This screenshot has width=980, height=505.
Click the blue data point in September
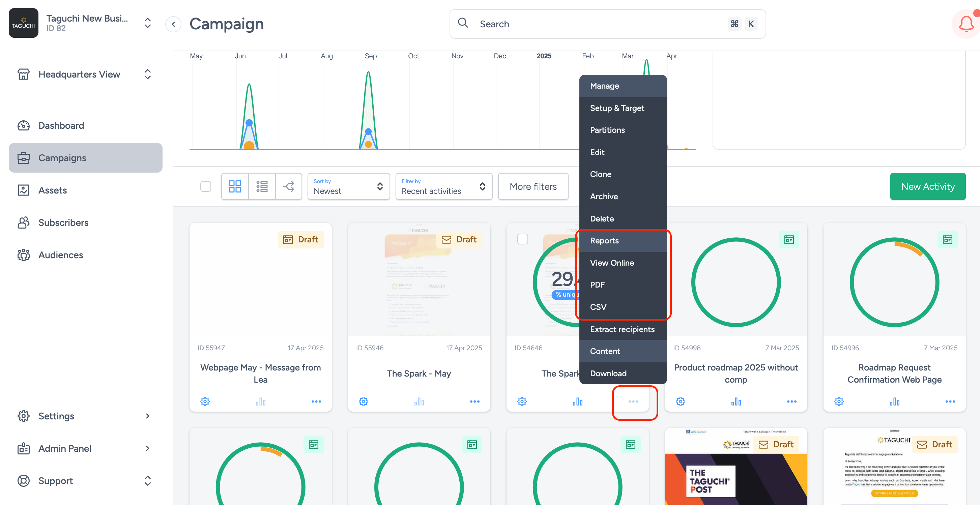(x=368, y=131)
